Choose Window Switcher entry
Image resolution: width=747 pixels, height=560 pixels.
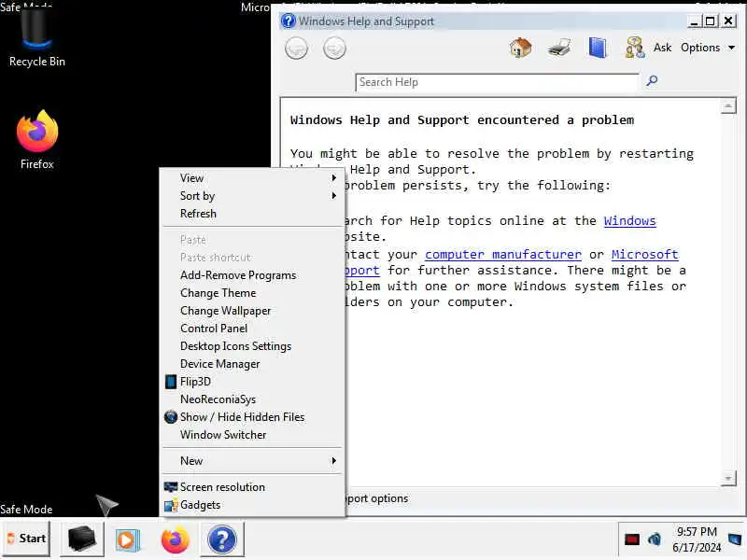(x=252, y=435)
